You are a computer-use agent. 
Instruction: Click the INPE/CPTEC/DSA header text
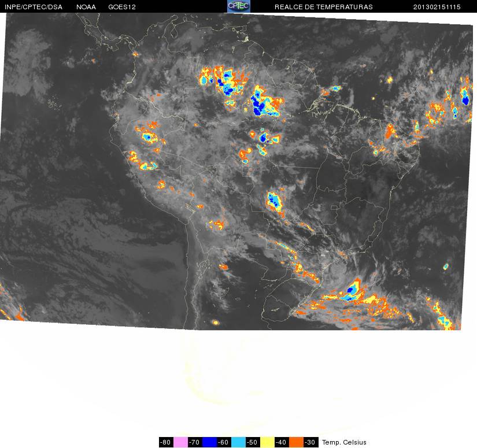[34, 7]
